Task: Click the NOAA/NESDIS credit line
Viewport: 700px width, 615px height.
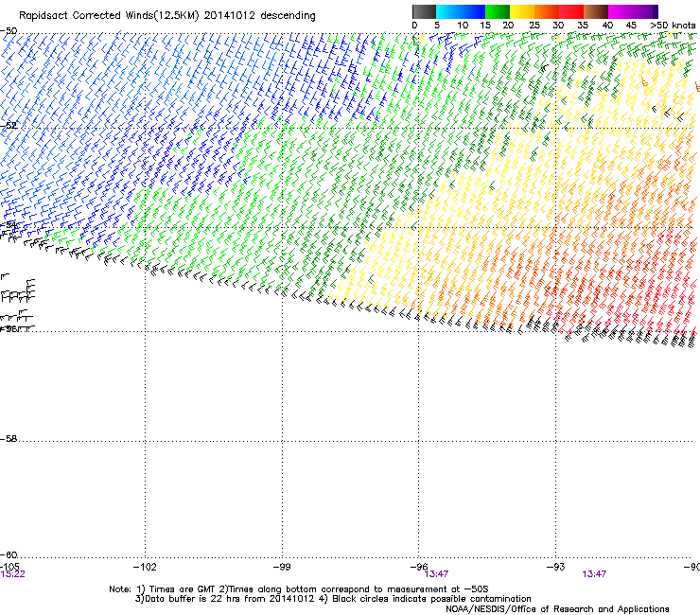Action: (x=557, y=609)
